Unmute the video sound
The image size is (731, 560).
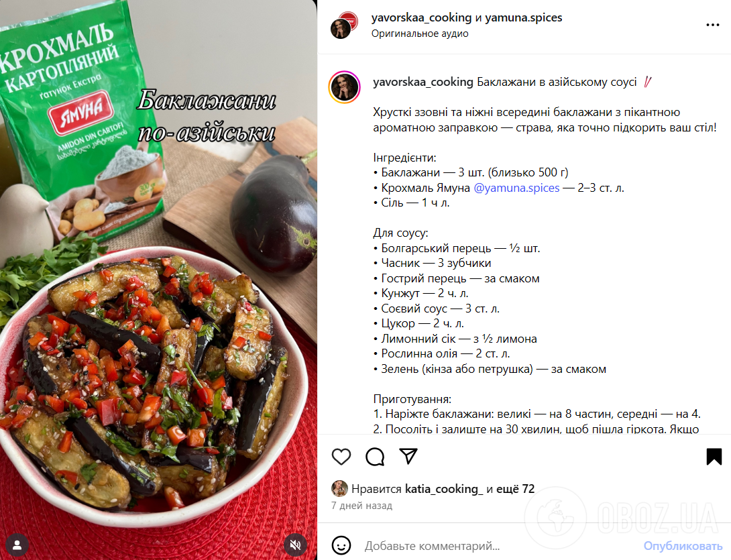pyautogui.click(x=295, y=545)
